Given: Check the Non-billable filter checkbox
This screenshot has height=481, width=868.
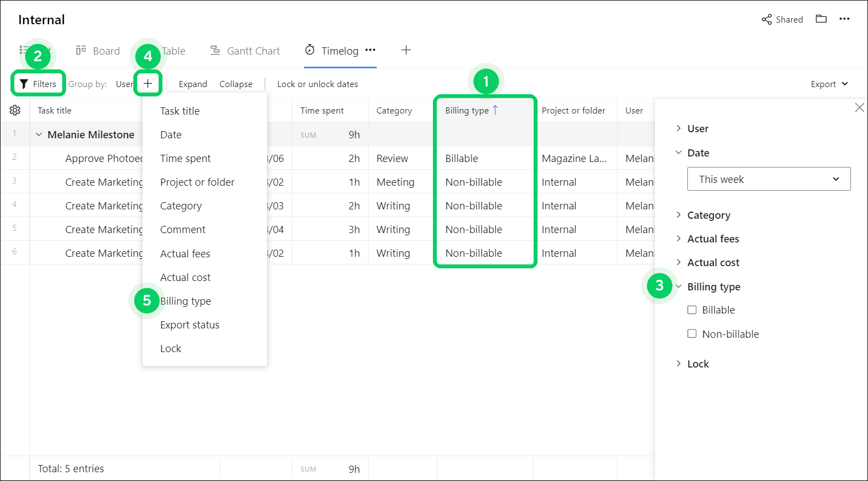Looking at the screenshot, I should pos(692,334).
